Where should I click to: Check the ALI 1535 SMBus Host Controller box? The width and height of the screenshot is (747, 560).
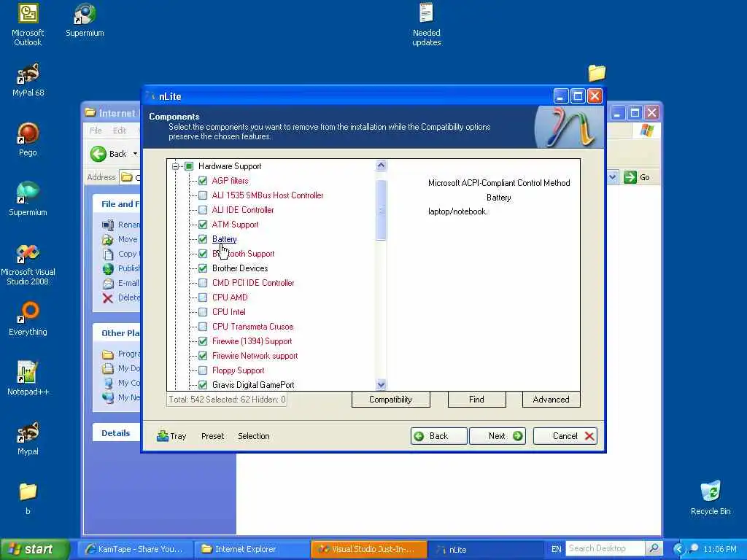point(203,195)
